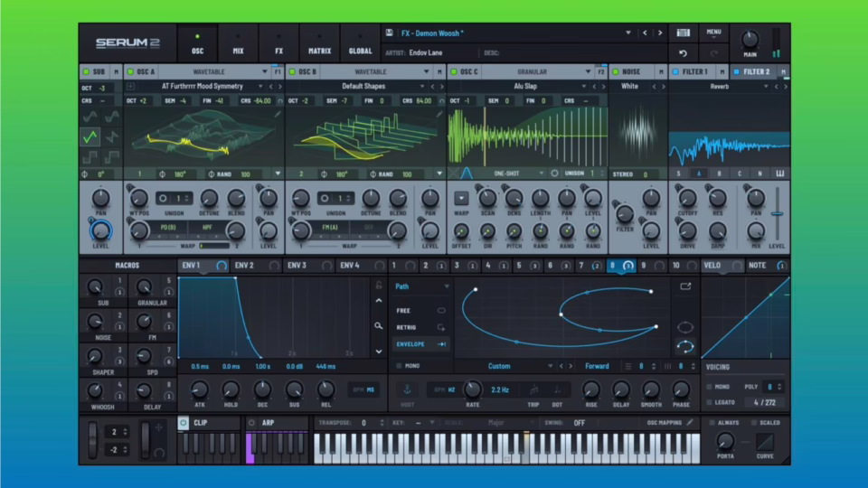Save the preset with the disk icon

click(x=390, y=33)
